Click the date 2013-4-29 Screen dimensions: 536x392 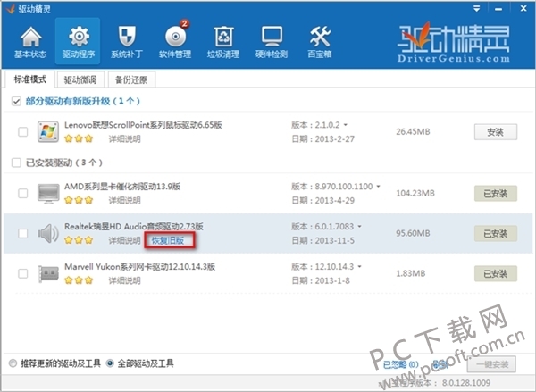[x=334, y=200]
